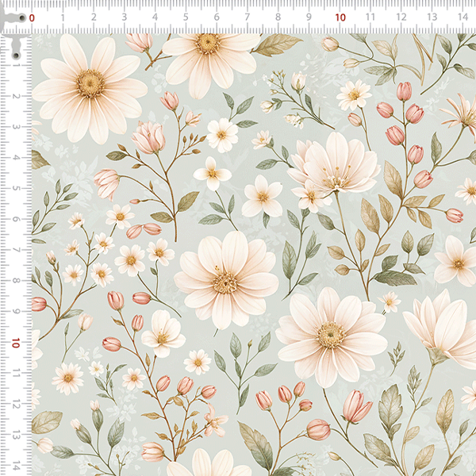Click the number 3 on the left ruler
Viewport: 476px width, 476px height.
click(x=16, y=127)
